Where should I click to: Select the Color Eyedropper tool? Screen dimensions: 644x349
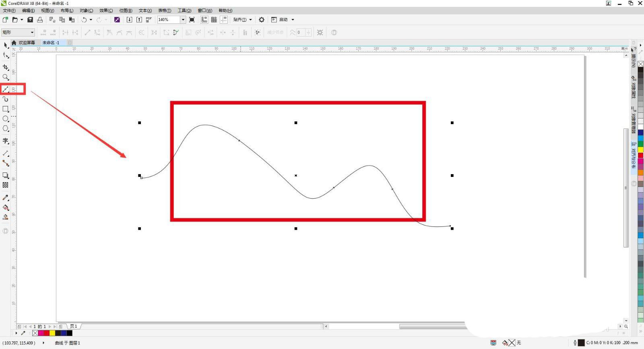[x=5, y=197]
